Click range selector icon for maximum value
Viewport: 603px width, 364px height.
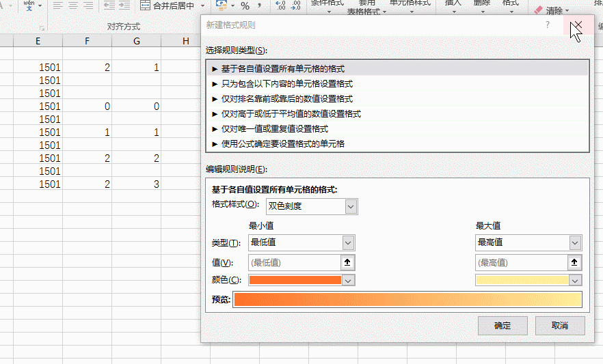574,263
